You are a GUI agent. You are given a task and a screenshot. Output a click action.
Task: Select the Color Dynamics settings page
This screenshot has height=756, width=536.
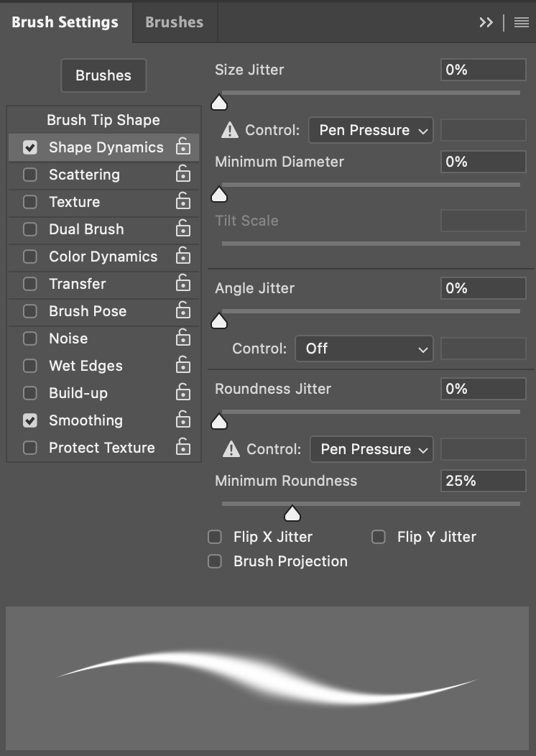(x=103, y=257)
